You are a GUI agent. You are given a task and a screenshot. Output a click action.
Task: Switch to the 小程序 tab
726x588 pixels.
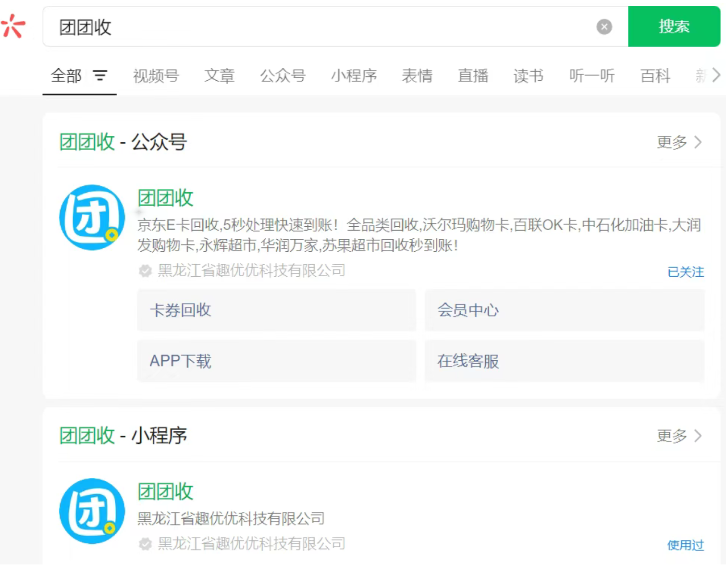point(354,76)
